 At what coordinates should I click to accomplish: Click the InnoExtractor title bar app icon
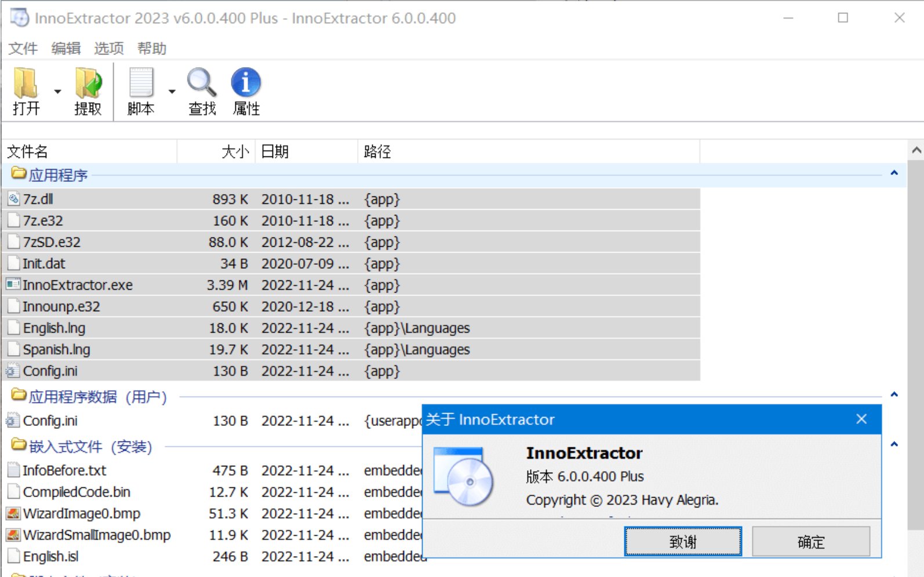20,18
